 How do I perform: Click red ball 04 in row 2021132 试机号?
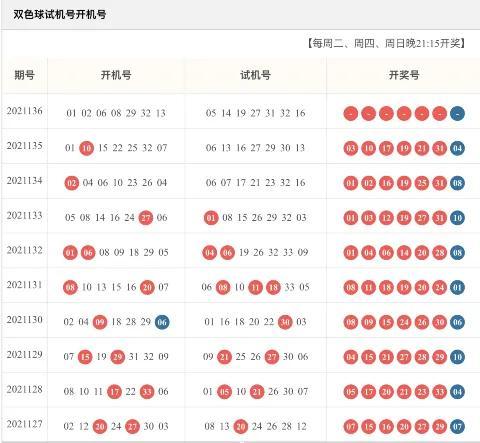coord(209,253)
